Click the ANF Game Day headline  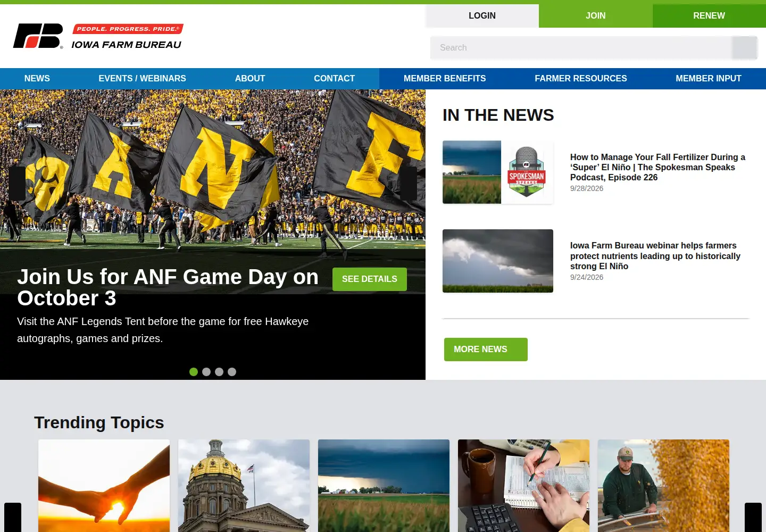tap(168, 288)
